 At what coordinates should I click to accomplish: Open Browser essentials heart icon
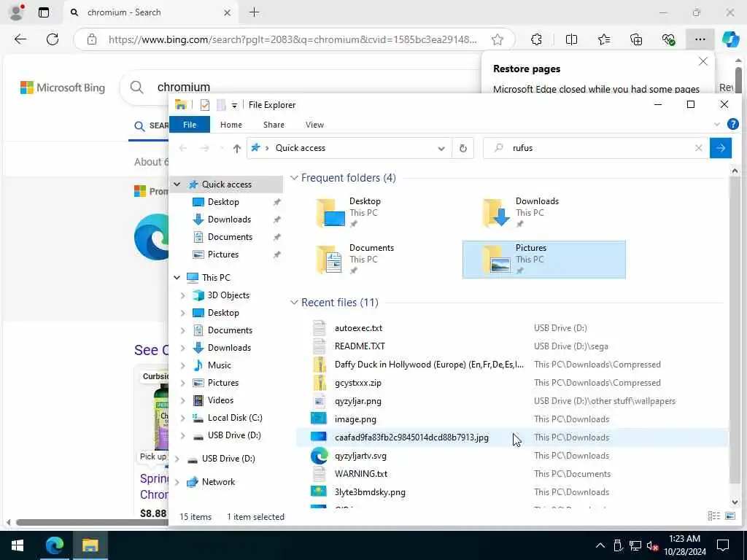(x=668, y=39)
